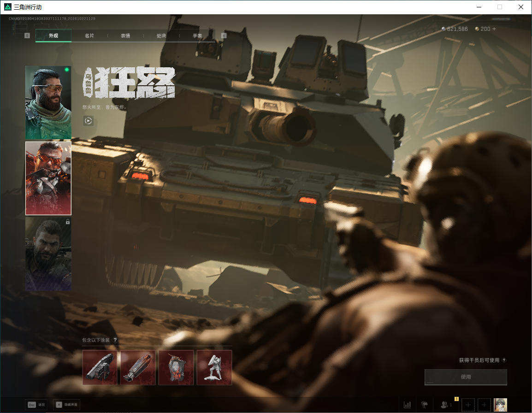Click the gold coin 200 currency balance
Viewport: 532px width, 413px height.
[483, 29]
